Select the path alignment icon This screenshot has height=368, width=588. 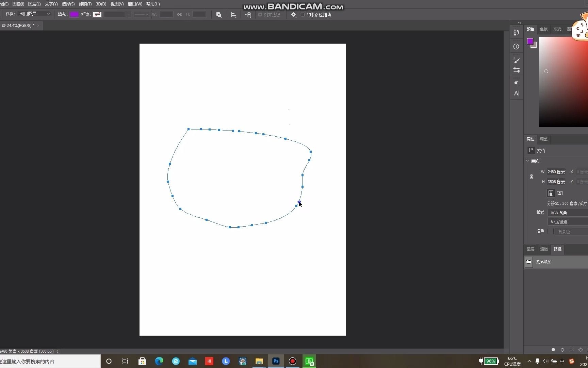(x=234, y=14)
